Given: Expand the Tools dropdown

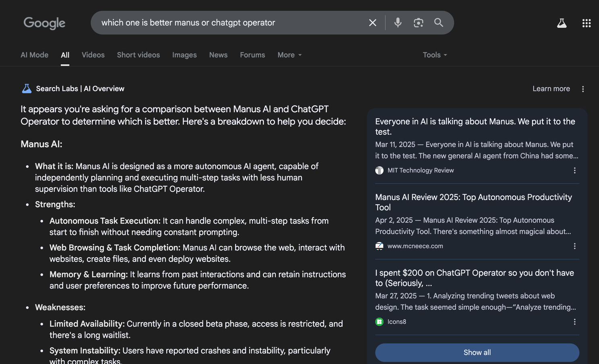Looking at the screenshot, I should (x=435, y=55).
